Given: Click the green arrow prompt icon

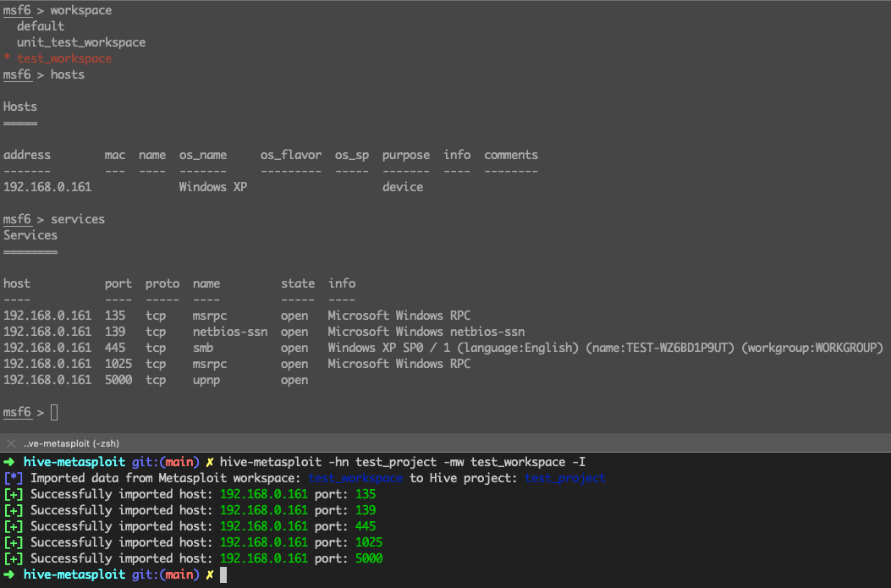Looking at the screenshot, I should pyautogui.click(x=8, y=462).
